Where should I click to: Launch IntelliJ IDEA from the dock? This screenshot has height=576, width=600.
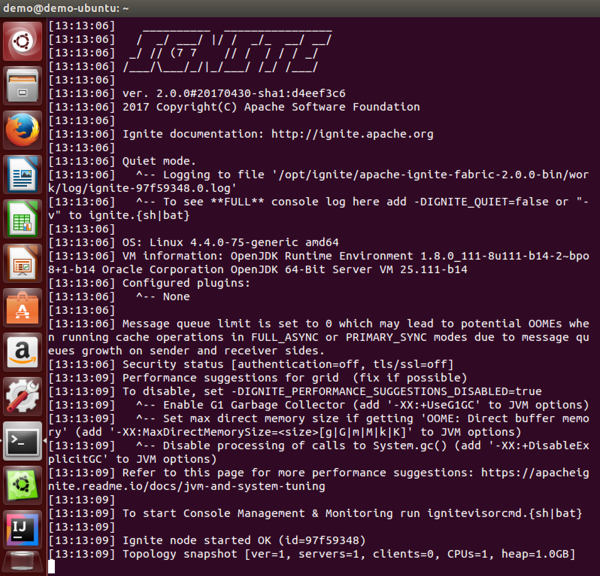22,530
